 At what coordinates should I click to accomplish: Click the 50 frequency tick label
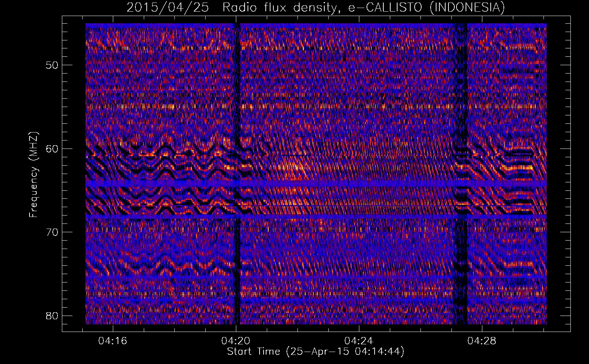pos(52,66)
